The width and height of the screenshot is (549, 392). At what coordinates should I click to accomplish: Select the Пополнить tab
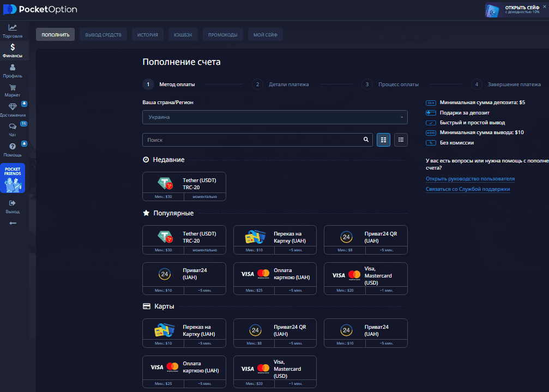point(55,35)
